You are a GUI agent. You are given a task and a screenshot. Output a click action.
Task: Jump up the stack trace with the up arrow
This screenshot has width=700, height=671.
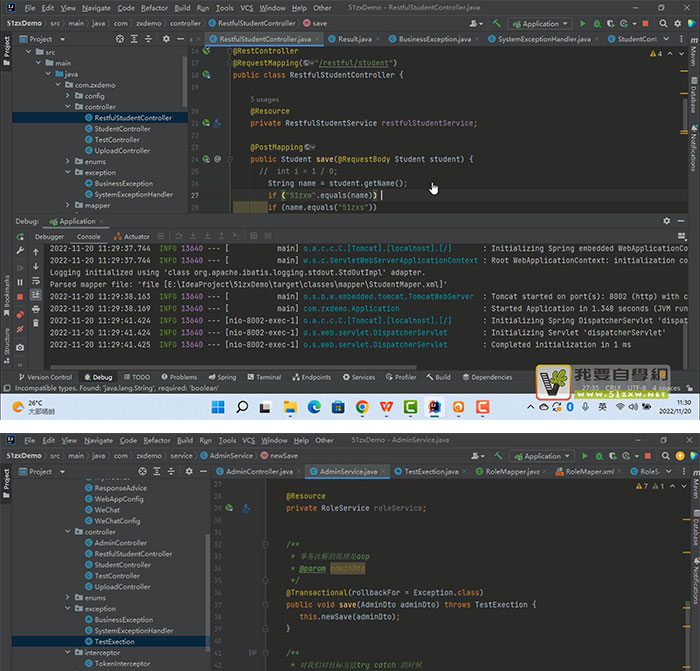pos(36,252)
